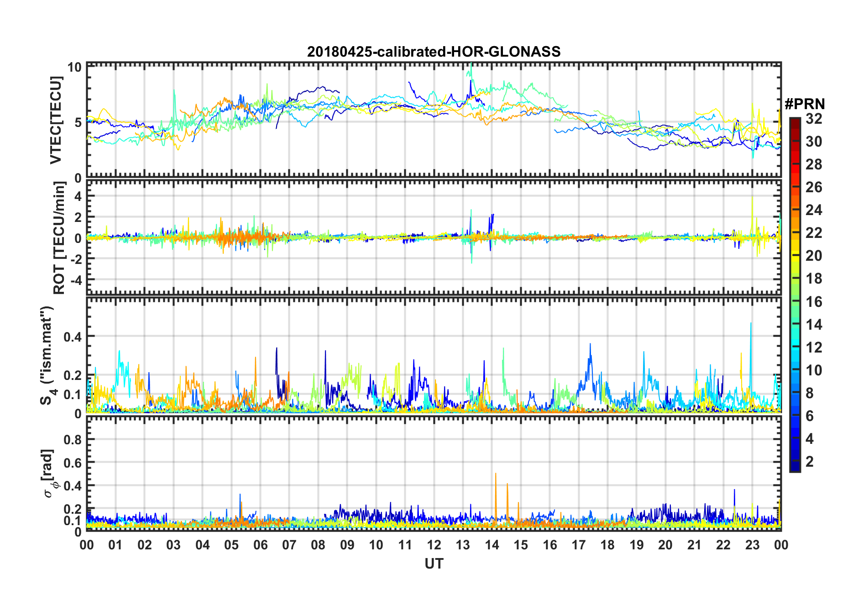The height and width of the screenshot is (590, 868).
Task: Select PRN colorbar tick label 14
Action: click(x=814, y=325)
